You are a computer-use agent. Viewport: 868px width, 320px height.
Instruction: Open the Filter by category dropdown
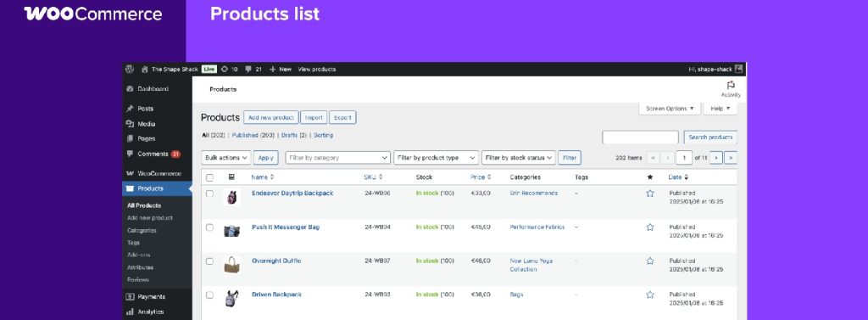[338, 158]
